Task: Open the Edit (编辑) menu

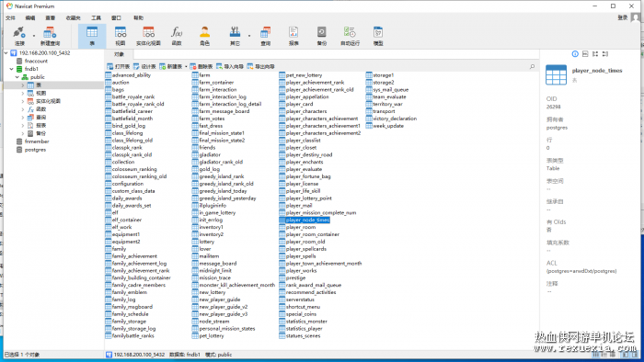Action: 30,18
